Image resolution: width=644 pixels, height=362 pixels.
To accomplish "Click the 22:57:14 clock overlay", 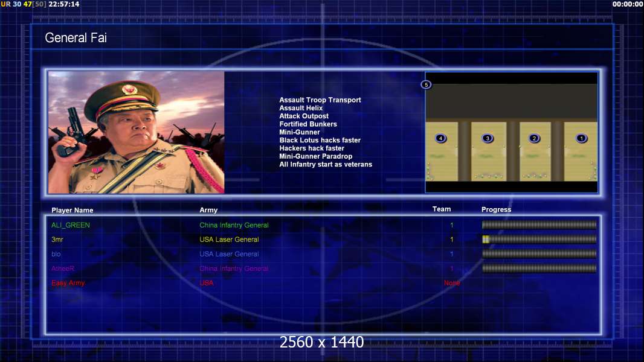I will coord(64,4).
